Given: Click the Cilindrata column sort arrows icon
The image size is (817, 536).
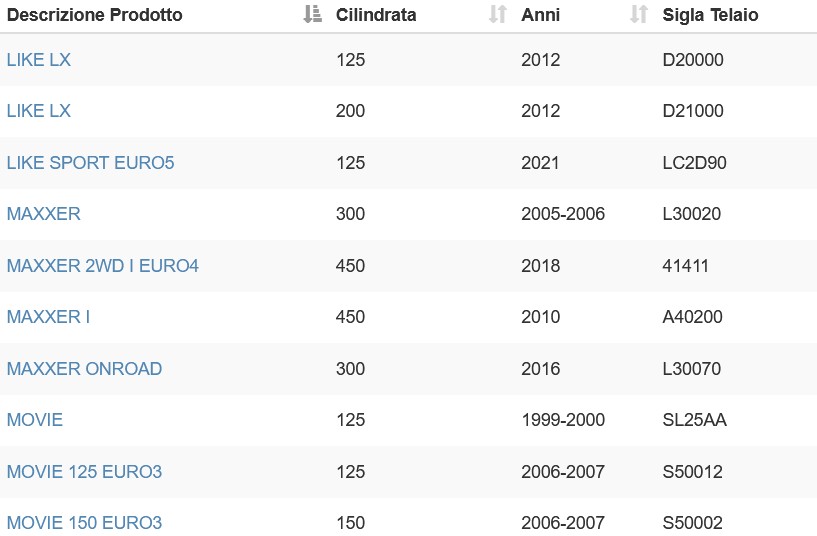Looking at the screenshot, I should coord(498,15).
